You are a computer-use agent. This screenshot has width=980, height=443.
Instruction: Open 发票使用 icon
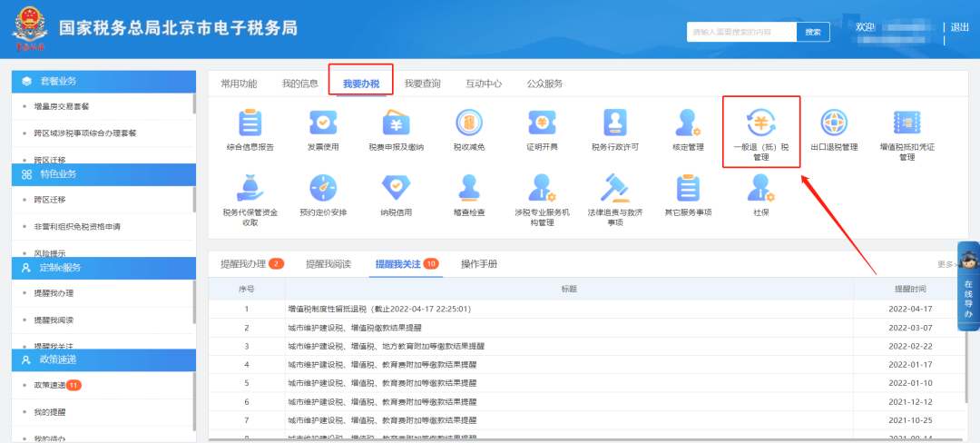[x=323, y=123]
